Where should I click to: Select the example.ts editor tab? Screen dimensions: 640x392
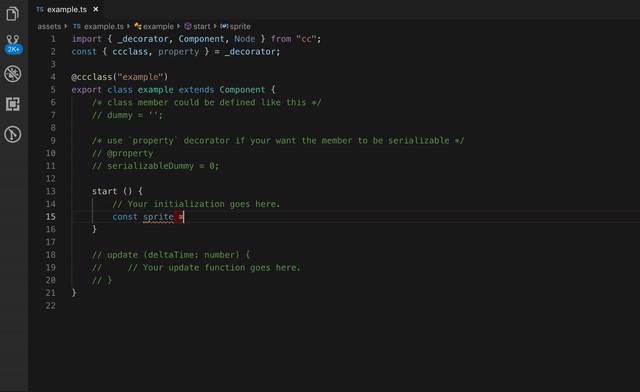click(x=67, y=9)
